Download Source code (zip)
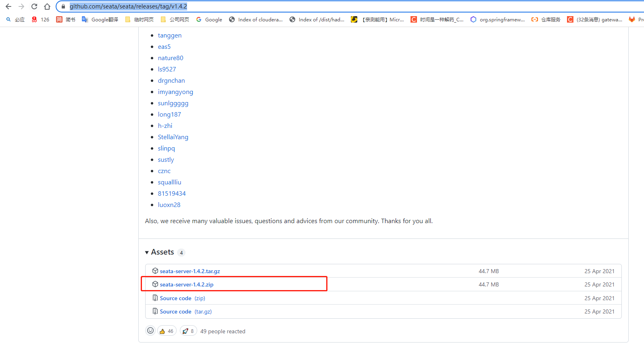 click(x=182, y=298)
